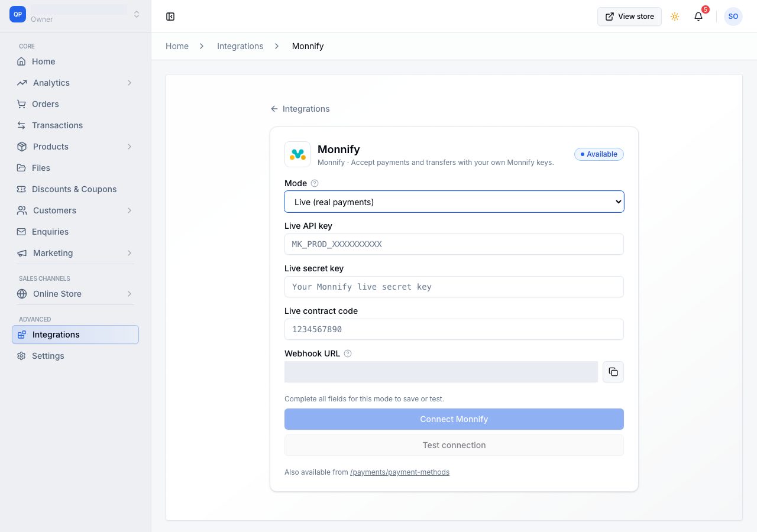
Task: Go back via the Integrations arrow link
Action: tap(300, 109)
